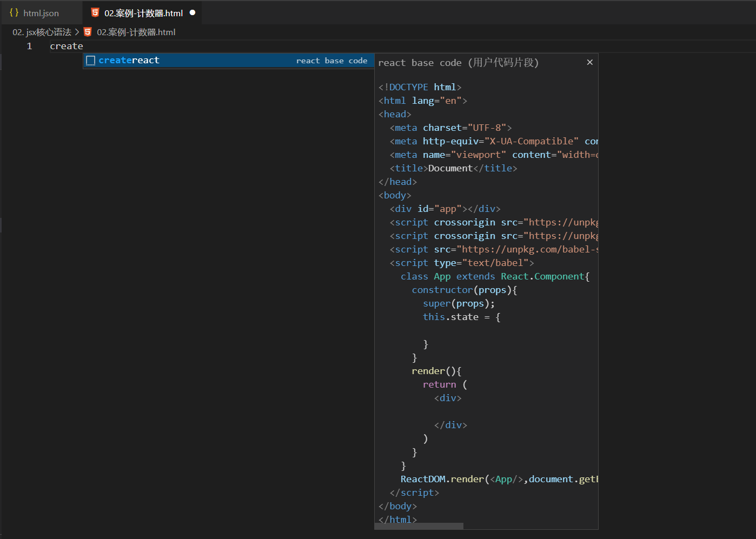Viewport: 756px width, 539px height.
Task: Click line number 1 in the editor gutter
Action: 29,46
